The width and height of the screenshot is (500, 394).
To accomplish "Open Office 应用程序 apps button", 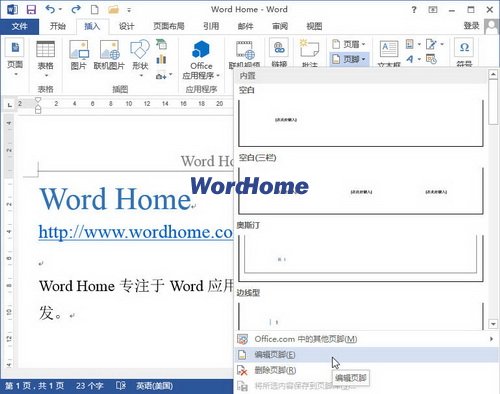I will (x=201, y=60).
